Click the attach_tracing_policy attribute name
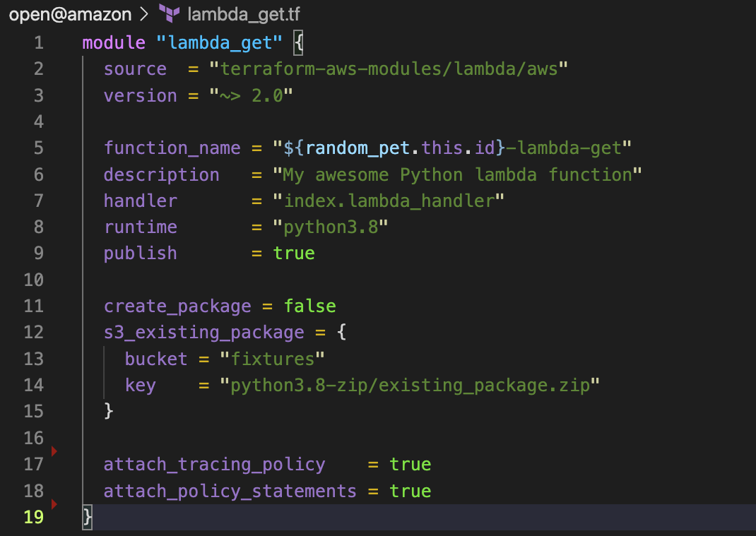 214,465
